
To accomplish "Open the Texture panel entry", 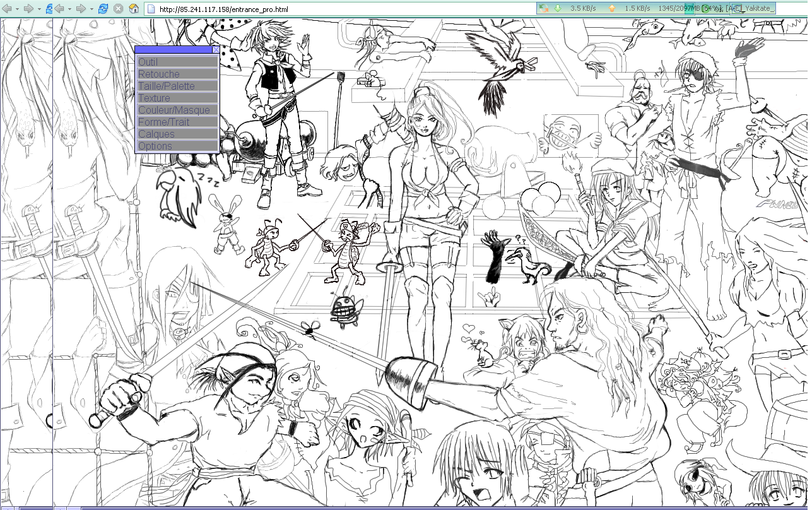I will point(177,98).
